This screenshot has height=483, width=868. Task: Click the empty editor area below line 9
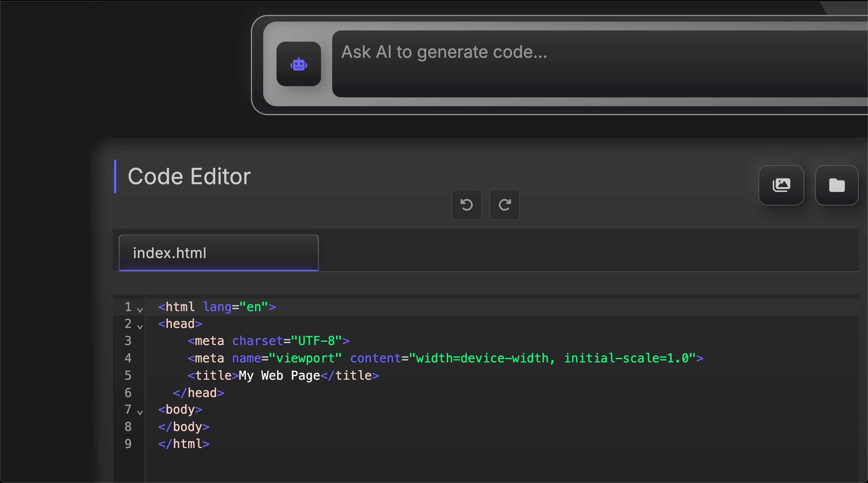click(472, 467)
